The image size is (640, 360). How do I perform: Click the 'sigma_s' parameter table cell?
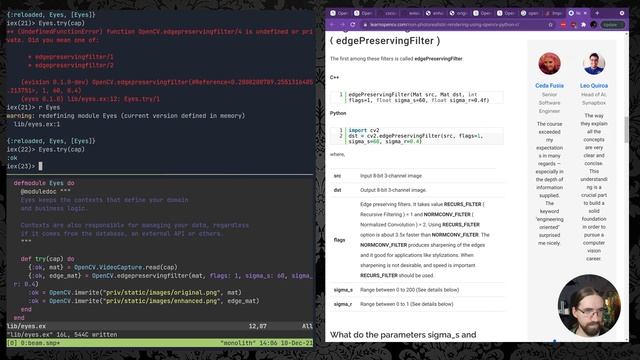point(343,290)
